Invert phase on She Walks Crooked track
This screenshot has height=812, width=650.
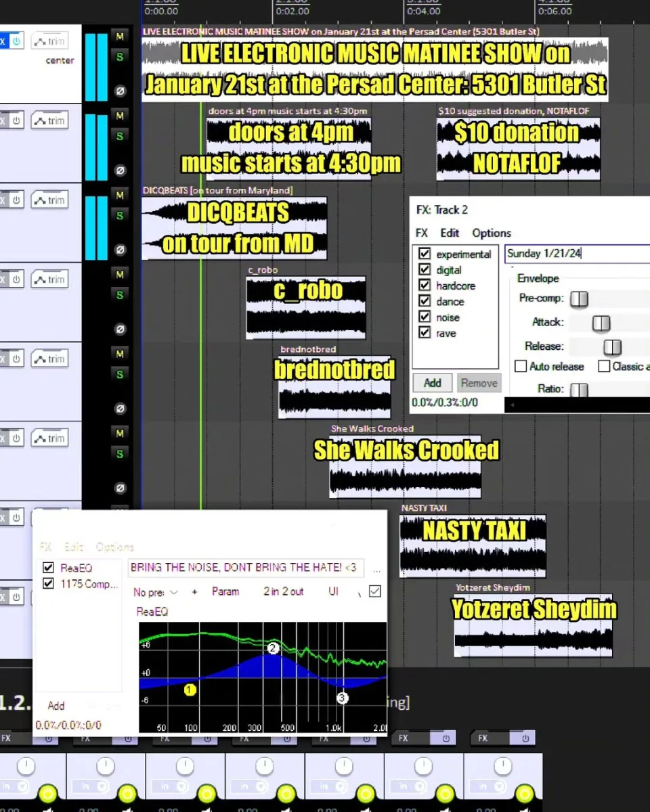click(120, 488)
